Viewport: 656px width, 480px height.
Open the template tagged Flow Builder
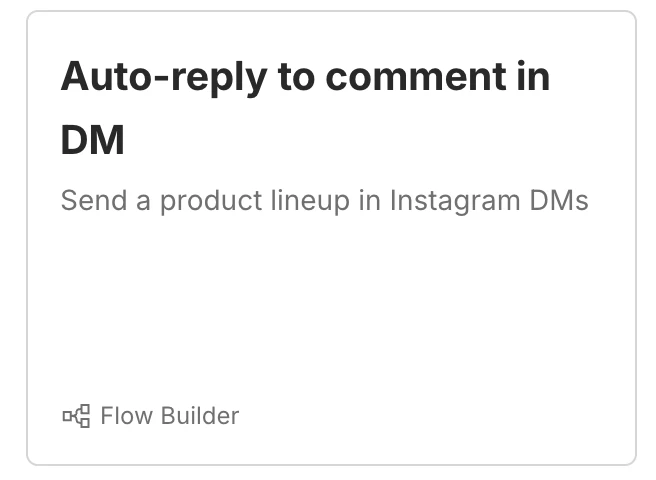(x=331, y=238)
